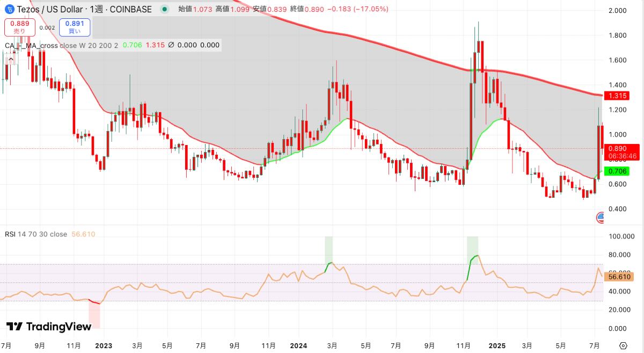Viewport: 644px width, 353px height.
Task: Click the US flag economic event icon
Action: point(601,218)
